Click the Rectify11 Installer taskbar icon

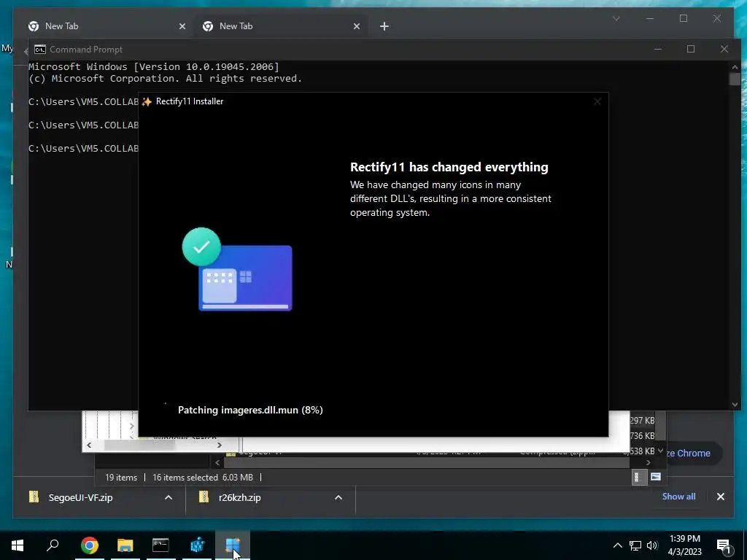(x=233, y=545)
